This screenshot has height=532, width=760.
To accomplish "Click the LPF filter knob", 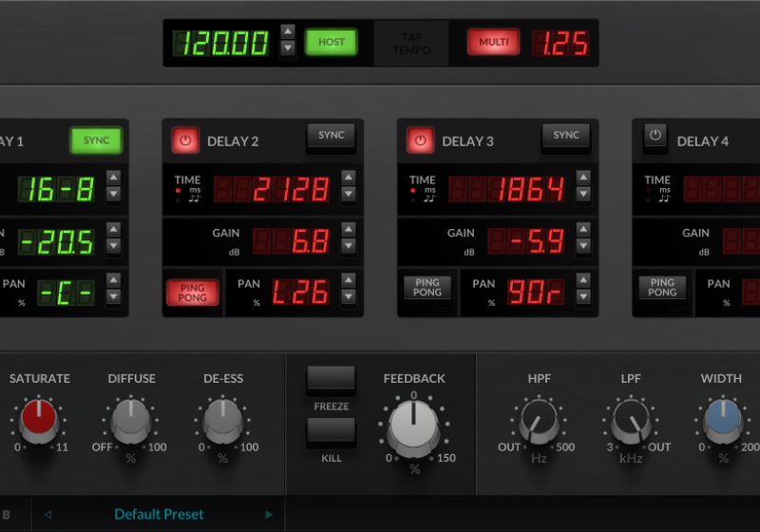I will pos(631,420).
